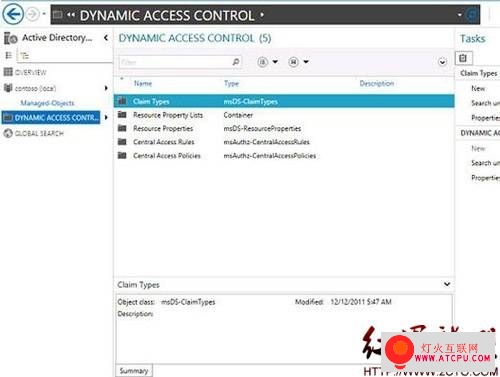The height and width of the screenshot is (377, 500).
Task: Select Resource Property Lists row
Action: pos(284,115)
